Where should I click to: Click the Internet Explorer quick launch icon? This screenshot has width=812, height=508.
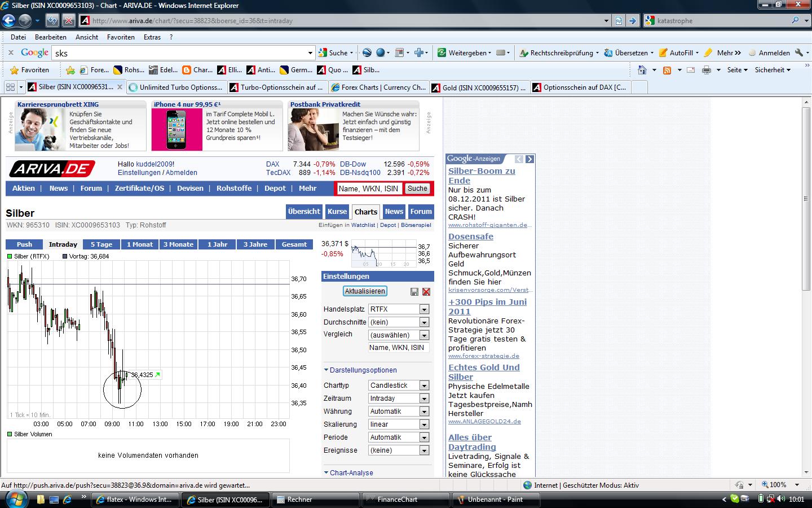click(67, 500)
